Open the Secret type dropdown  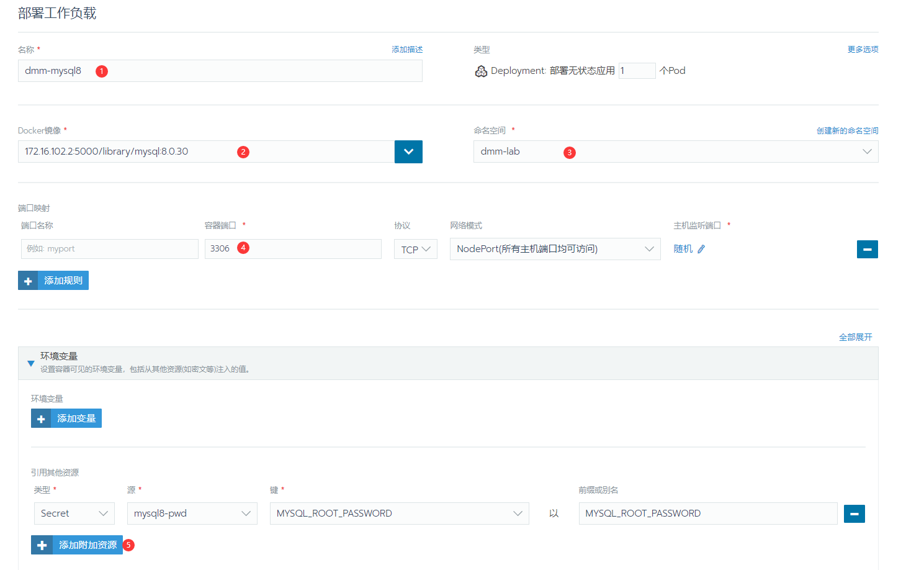point(74,513)
